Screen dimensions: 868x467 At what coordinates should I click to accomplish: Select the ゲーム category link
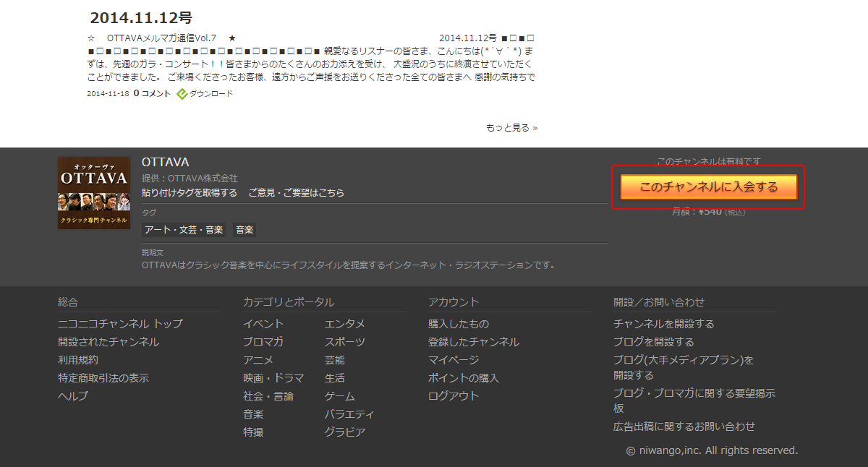click(340, 396)
